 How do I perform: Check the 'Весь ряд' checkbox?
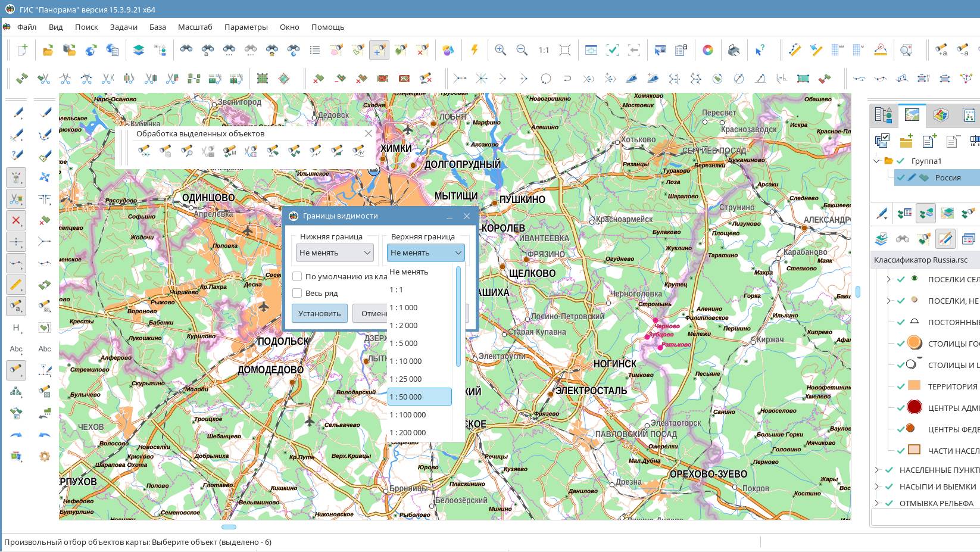(x=297, y=293)
